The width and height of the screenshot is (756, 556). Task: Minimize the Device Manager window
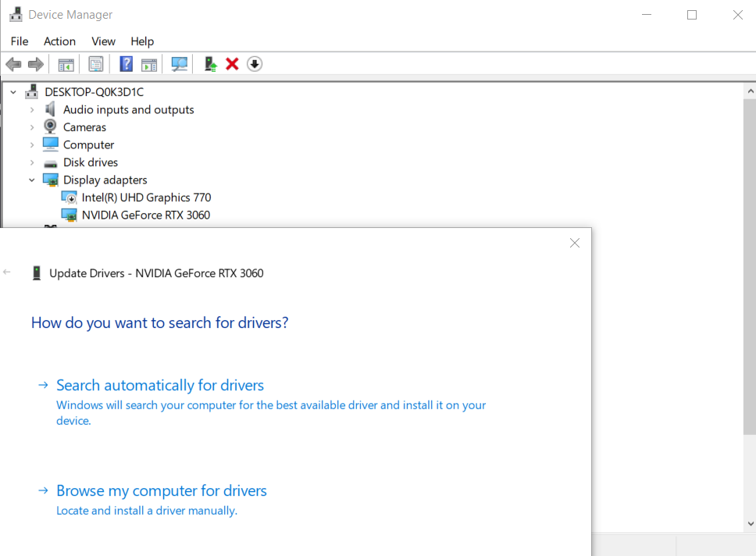[647, 15]
